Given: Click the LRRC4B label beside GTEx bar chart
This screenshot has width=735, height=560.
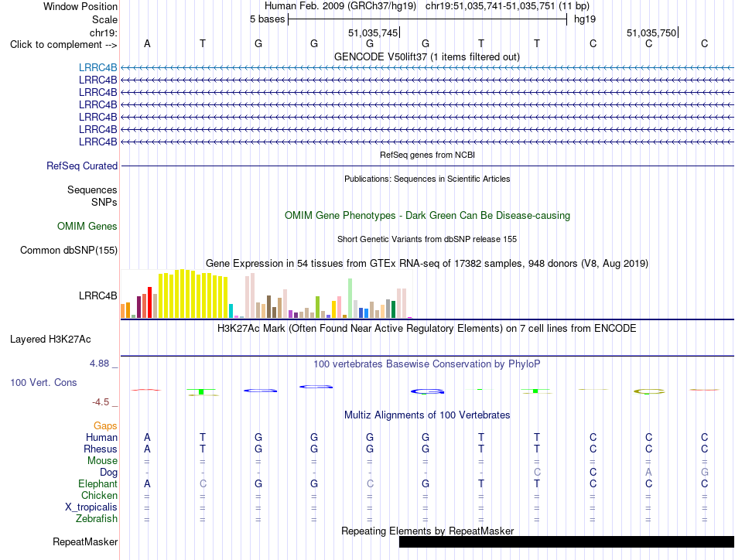Looking at the screenshot, I should [x=98, y=295].
